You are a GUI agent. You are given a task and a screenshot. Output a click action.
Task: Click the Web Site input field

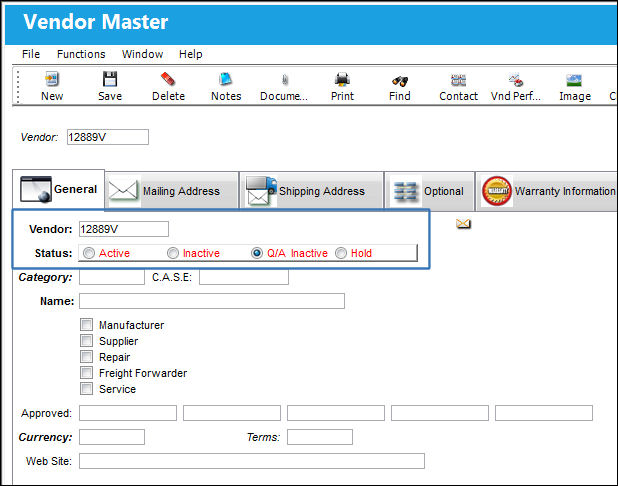(252, 461)
